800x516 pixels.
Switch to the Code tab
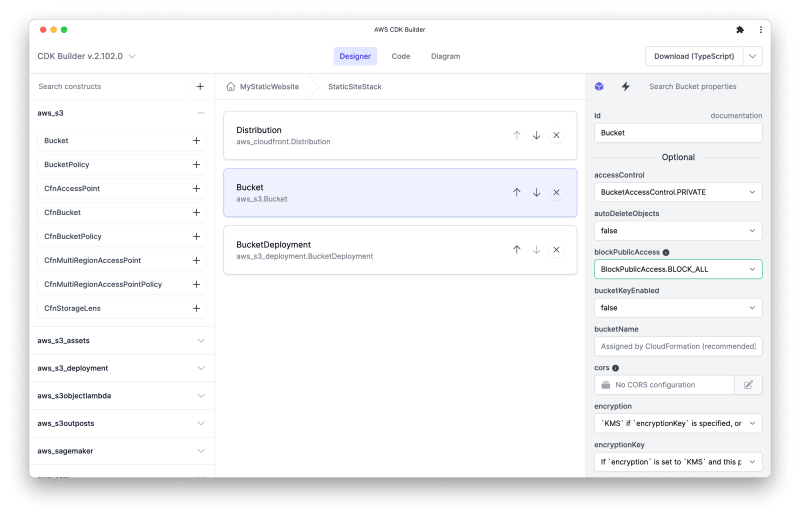click(x=401, y=56)
